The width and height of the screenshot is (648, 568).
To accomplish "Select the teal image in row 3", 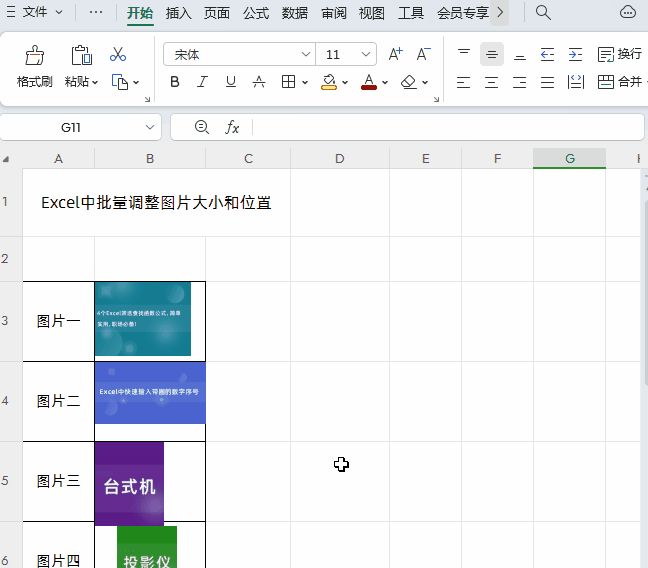I will 143,319.
